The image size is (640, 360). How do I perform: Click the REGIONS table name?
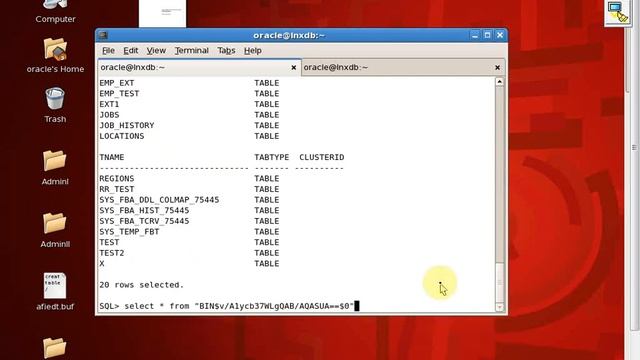pyautogui.click(x=117, y=178)
